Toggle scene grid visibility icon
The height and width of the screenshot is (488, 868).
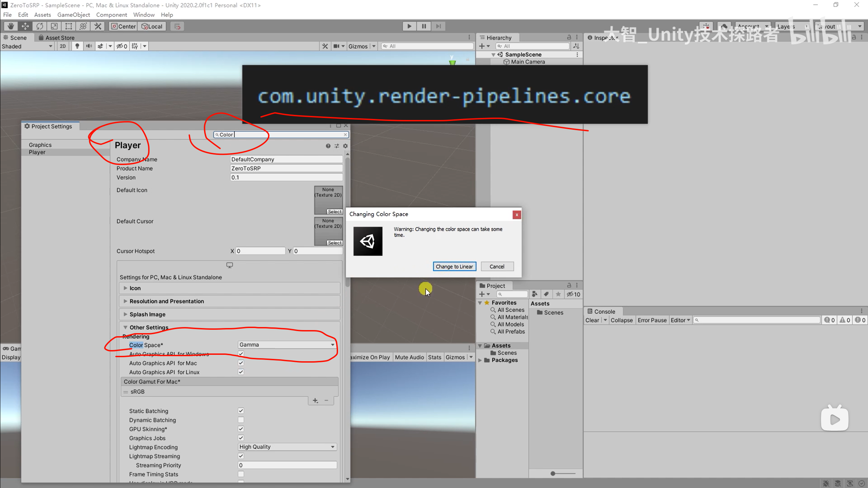tap(135, 46)
